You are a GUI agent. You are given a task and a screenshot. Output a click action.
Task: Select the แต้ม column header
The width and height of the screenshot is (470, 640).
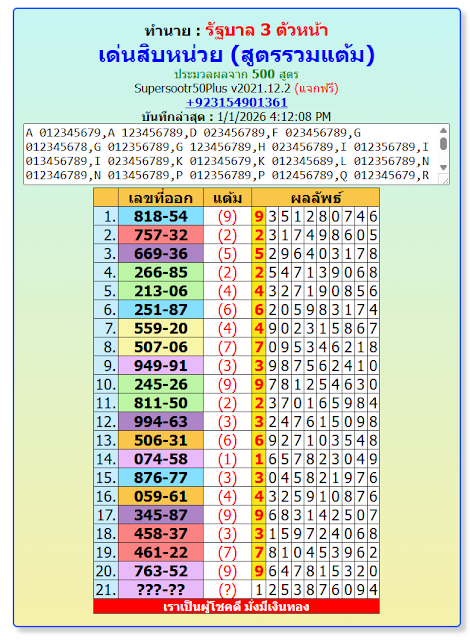point(227,198)
